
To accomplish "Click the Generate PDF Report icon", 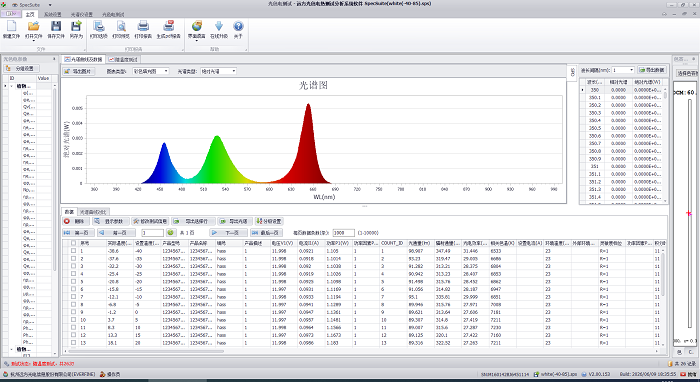I will 168,26.
